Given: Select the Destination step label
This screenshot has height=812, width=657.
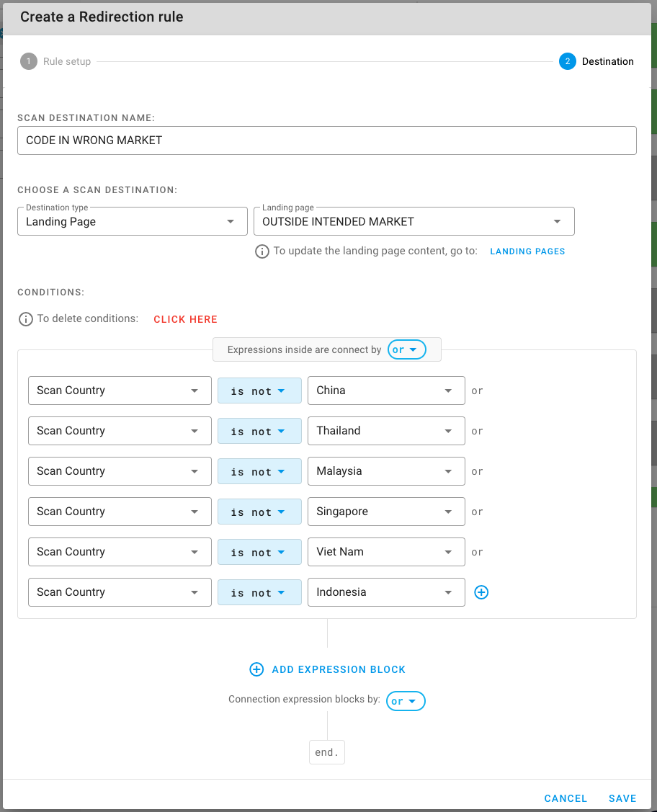Looking at the screenshot, I should 608,61.
